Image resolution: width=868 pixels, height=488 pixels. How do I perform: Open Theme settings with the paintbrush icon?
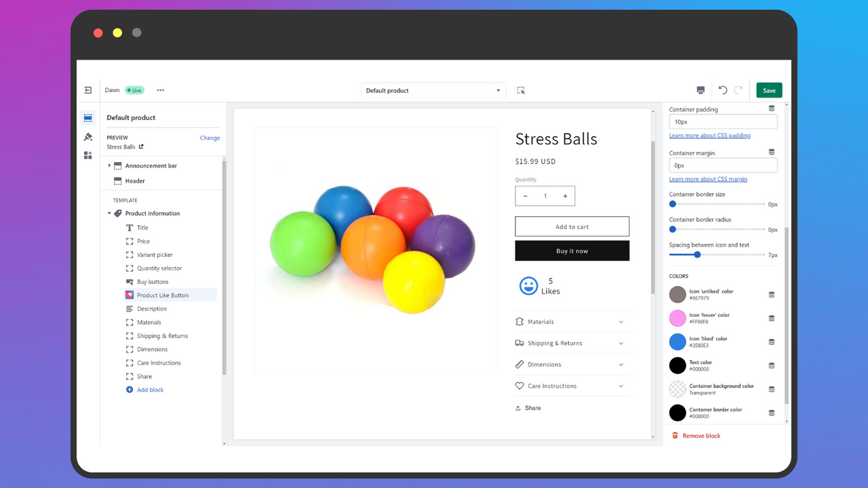click(x=87, y=136)
